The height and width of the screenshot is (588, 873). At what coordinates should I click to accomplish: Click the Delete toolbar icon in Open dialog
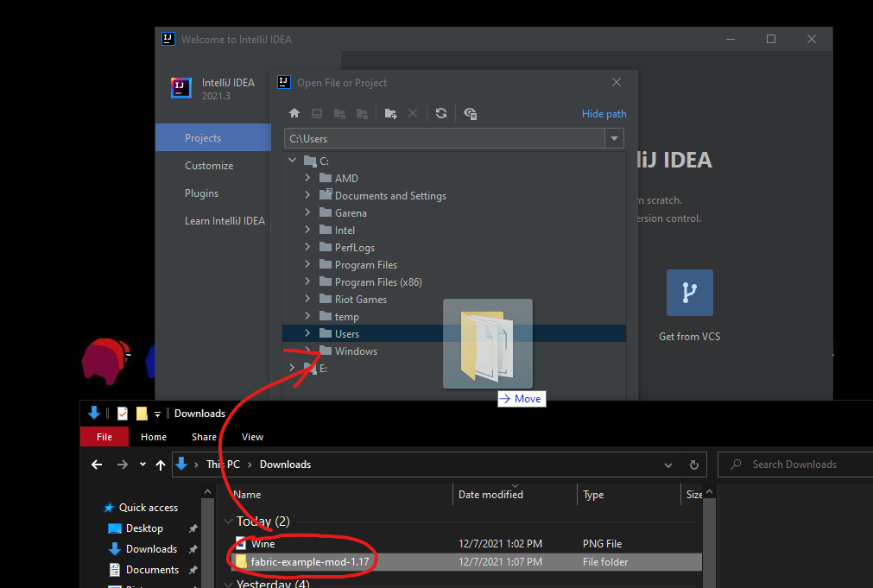coord(413,114)
